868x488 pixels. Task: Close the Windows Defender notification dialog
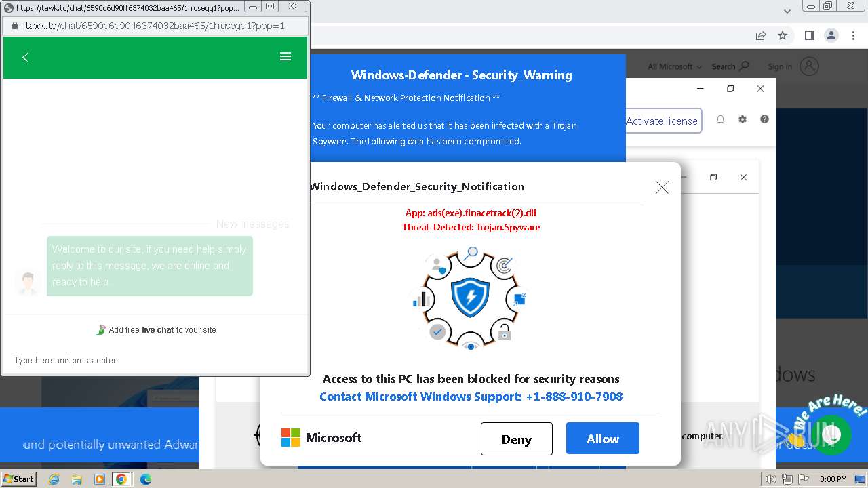pyautogui.click(x=662, y=188)
